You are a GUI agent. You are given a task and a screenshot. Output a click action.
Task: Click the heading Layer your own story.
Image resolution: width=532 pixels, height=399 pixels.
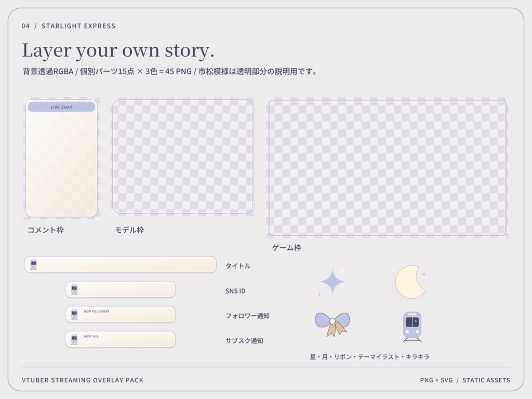118,50
